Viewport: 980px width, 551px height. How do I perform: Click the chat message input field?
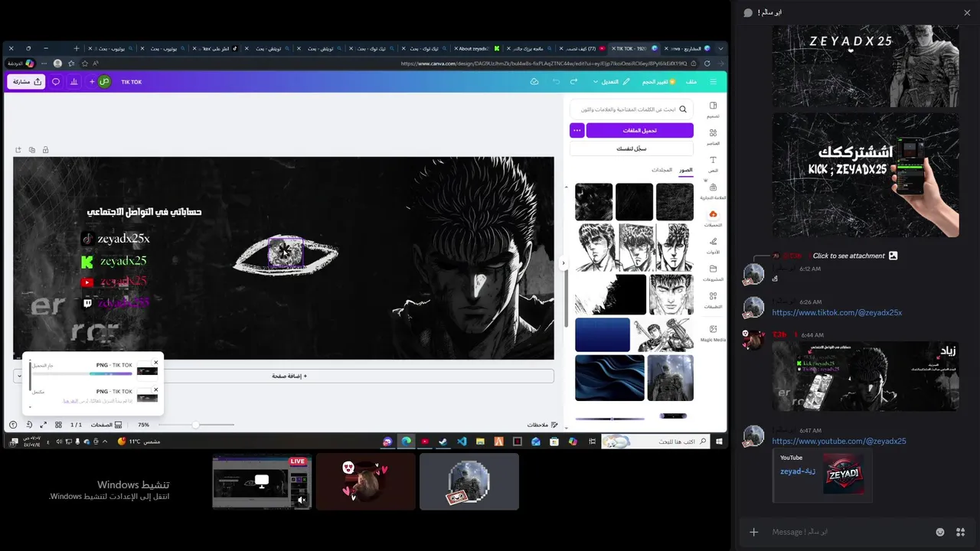point(850,532)
